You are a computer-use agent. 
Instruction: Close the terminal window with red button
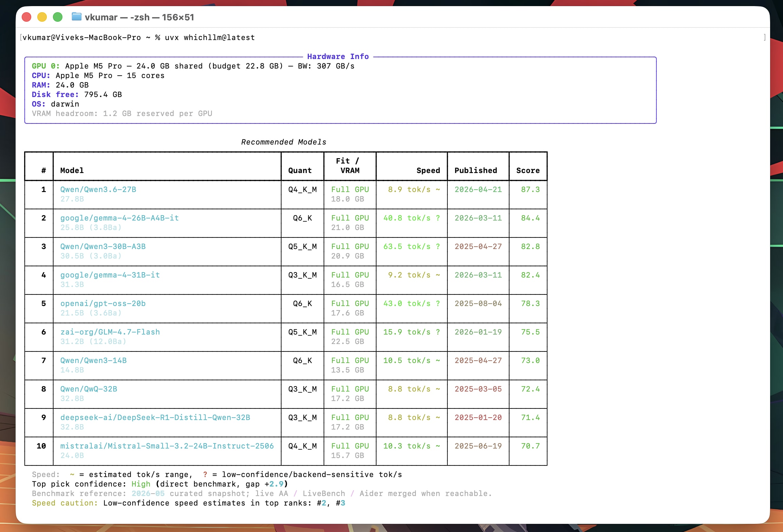tap(26, 17)
